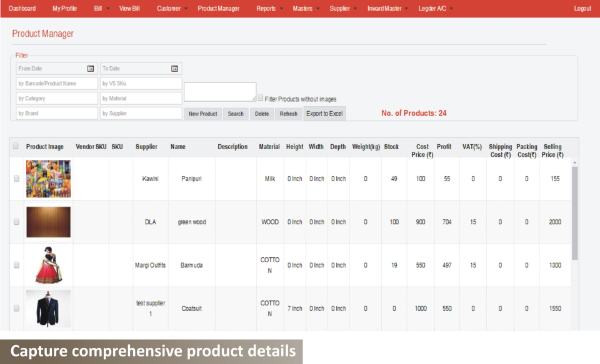Click the green wood product thumbnail

tap(48, 222)
